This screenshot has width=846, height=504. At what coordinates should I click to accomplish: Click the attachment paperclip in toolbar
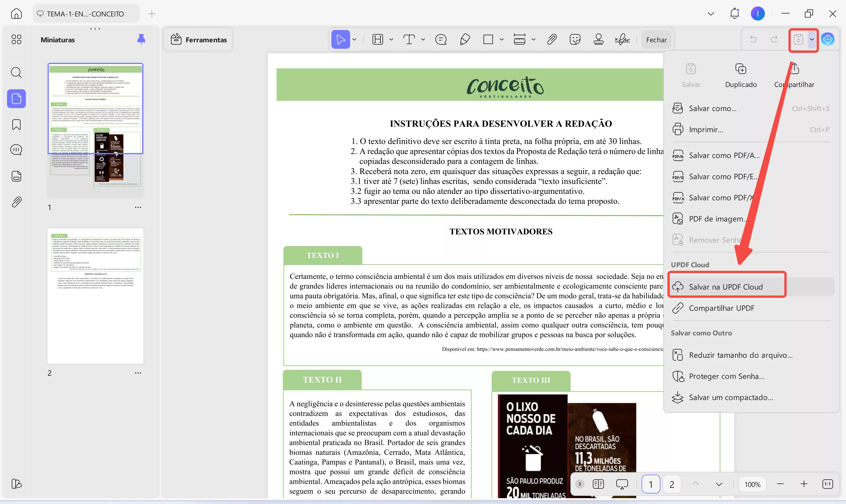coord(552,40)
